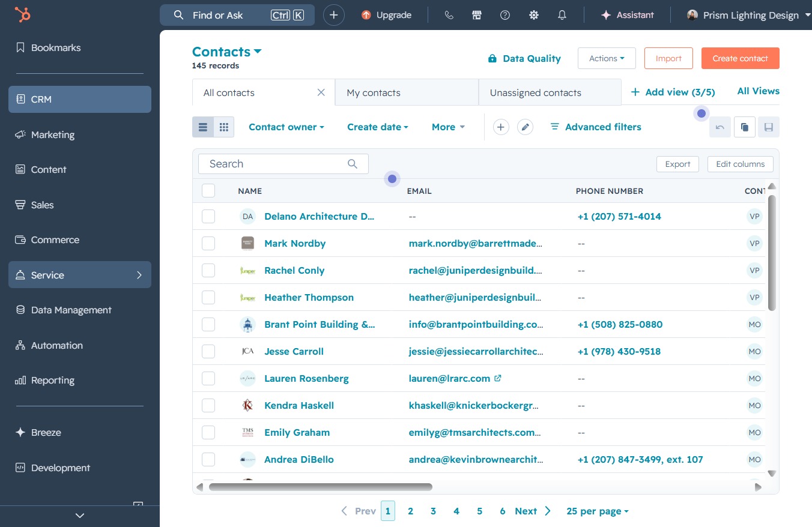
Task: Click Create contact button
Action: [x=740, y=58]
